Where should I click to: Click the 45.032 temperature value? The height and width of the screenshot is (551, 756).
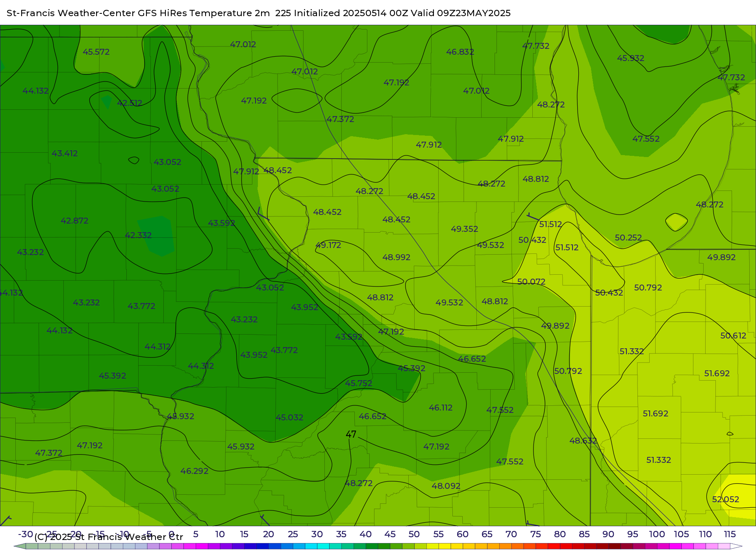[289, 418]
